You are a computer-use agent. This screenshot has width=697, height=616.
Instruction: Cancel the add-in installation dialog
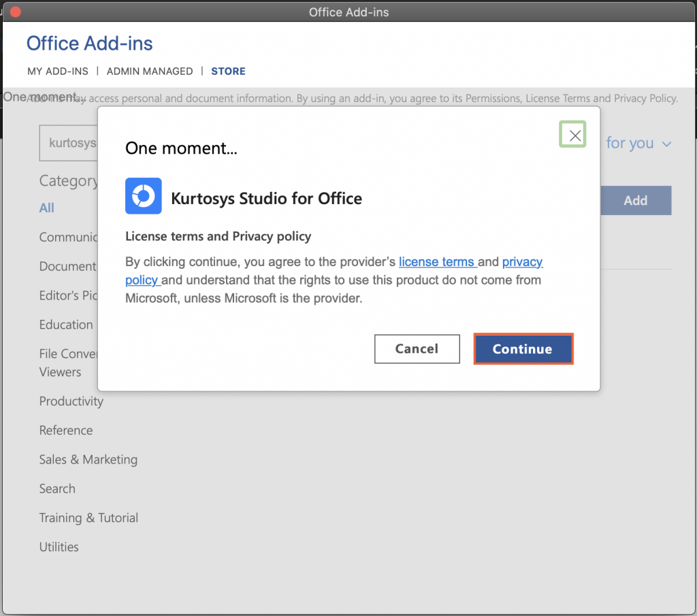pos(417,349)
